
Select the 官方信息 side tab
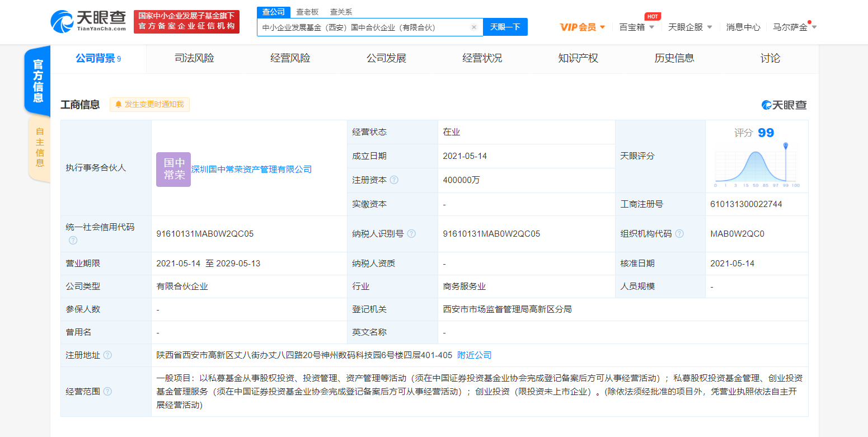click(x=37, y=81)
